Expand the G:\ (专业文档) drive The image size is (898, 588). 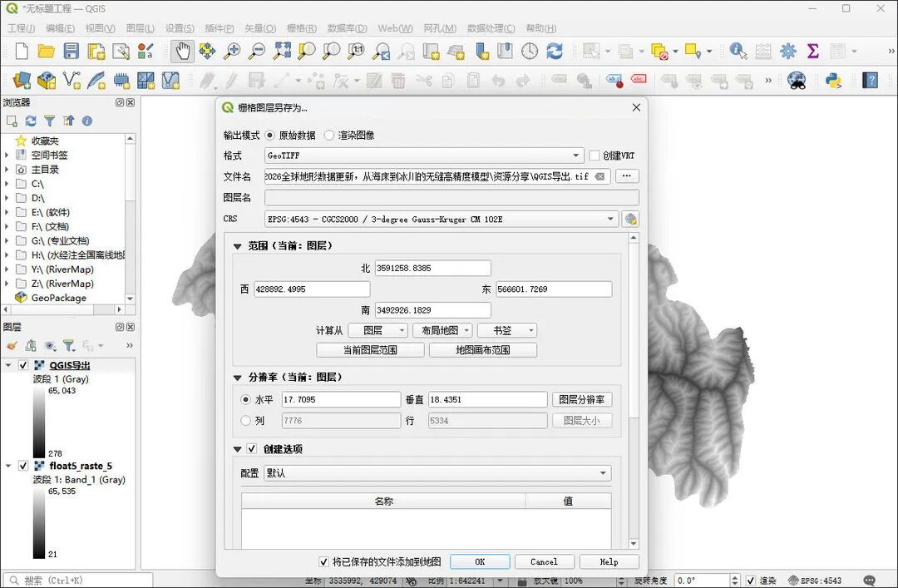[x=7, y=240]
